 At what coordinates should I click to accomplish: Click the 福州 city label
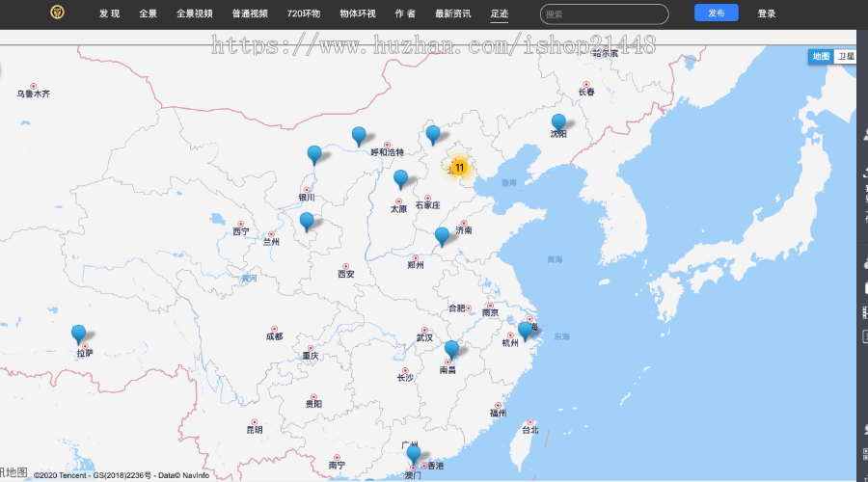point(498,413)
